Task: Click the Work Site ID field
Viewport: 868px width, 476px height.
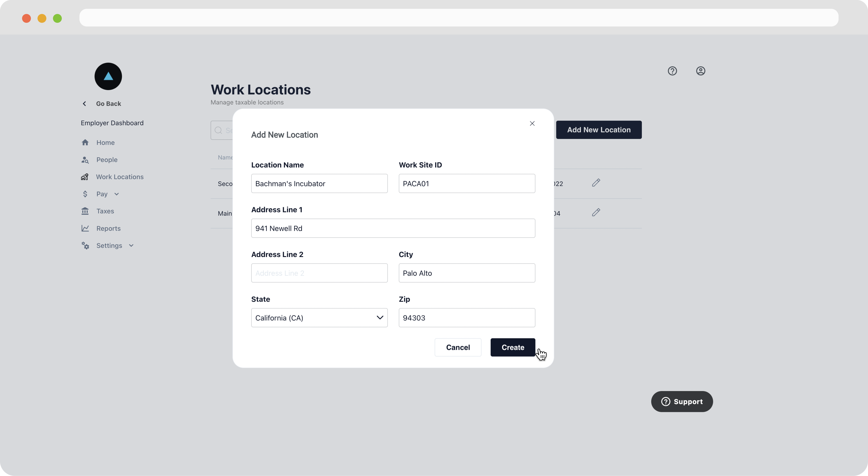Action: point(467,184)
